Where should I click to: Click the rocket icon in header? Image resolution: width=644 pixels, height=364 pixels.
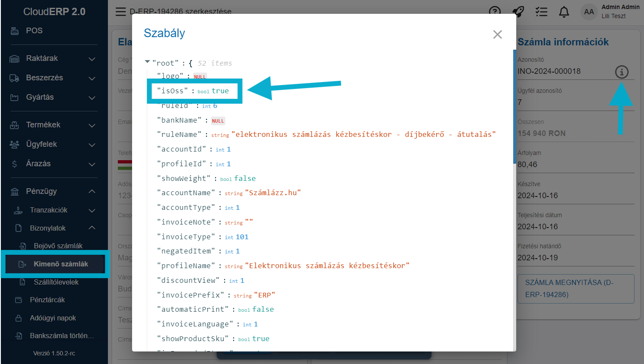point(518,12)
